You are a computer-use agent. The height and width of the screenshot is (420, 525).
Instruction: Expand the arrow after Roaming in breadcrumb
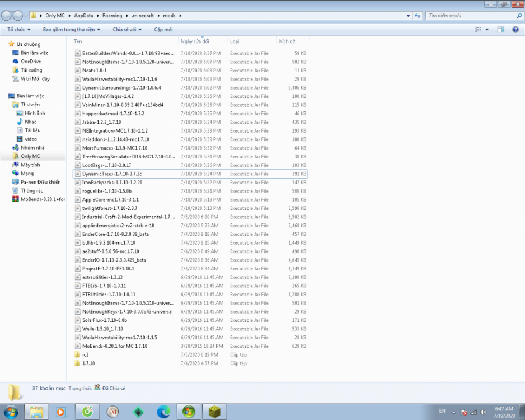[x=127, y=16]
